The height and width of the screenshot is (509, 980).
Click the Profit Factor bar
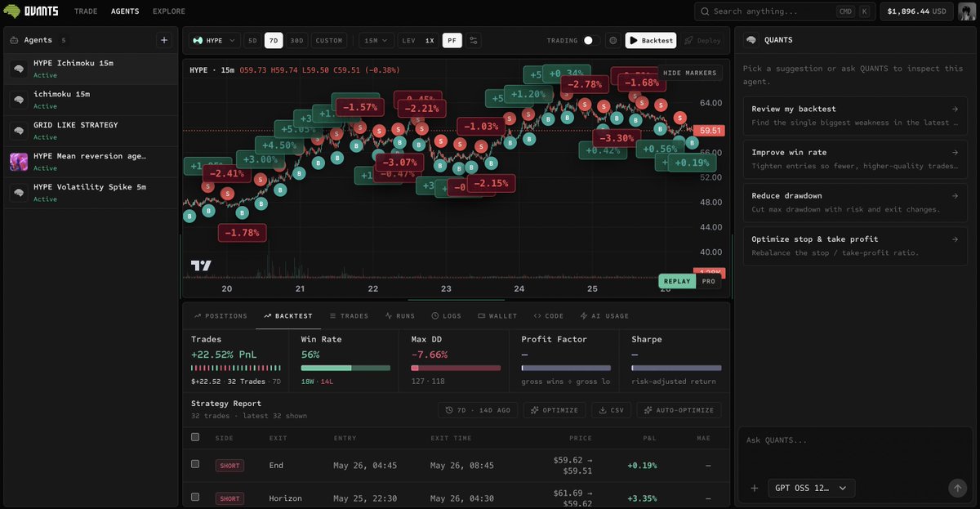point(566,368)
